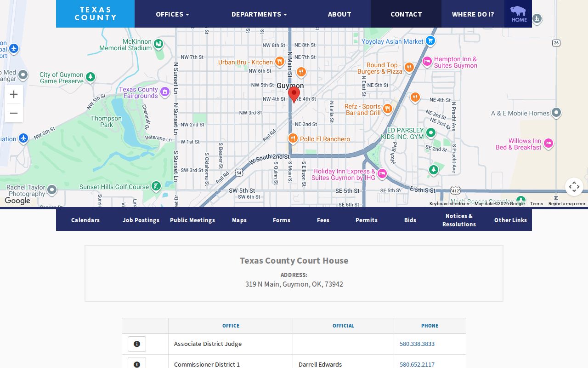Screen dimensions: 588x368
Task: Open Job Postings link
Action: 141,220
